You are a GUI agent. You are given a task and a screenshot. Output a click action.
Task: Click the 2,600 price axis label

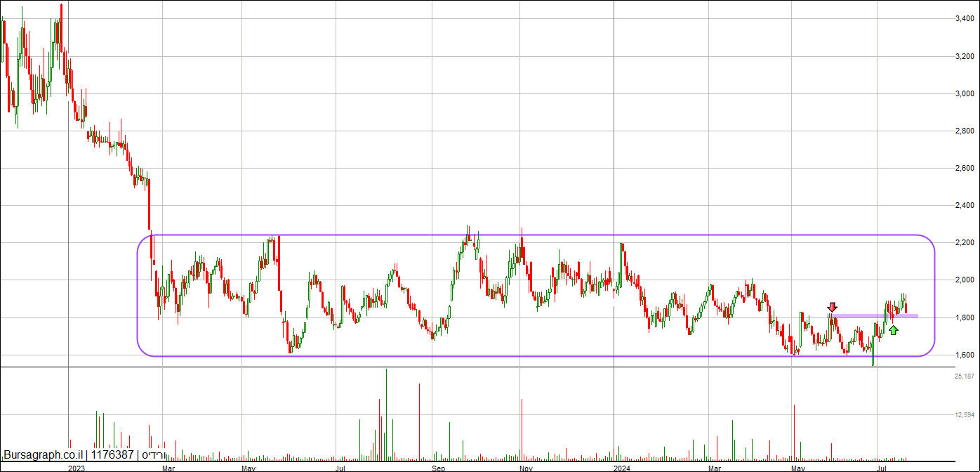click(x=965, y=168)
